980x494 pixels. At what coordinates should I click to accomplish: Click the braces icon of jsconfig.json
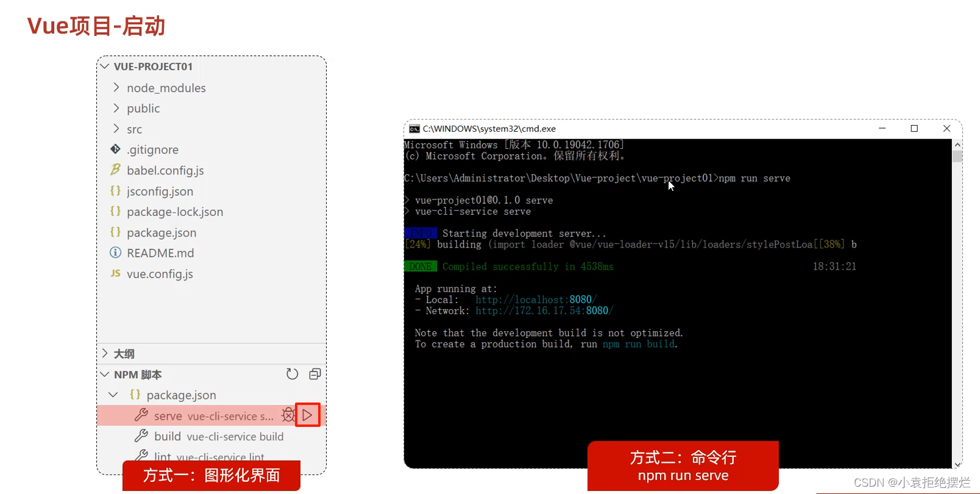coord(115,190)
